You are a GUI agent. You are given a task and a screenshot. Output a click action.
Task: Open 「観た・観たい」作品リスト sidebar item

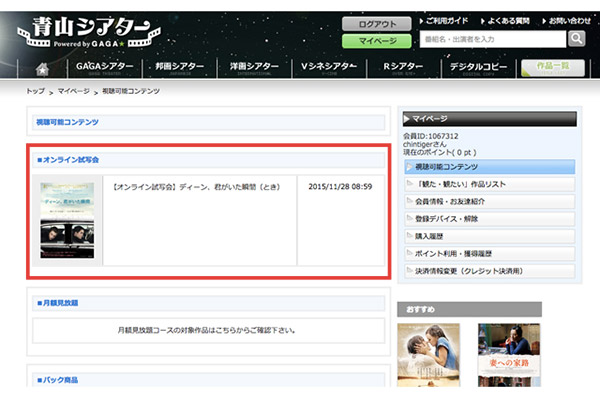point(489,184)
